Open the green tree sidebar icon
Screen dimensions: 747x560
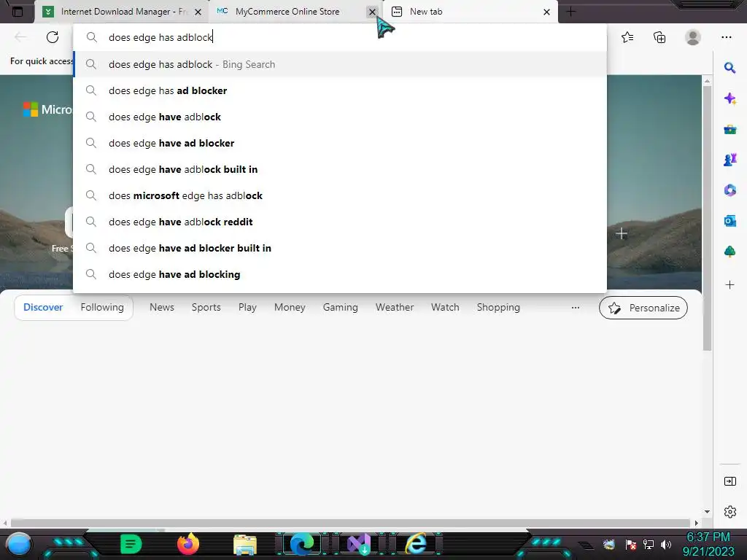coord(729,252)
